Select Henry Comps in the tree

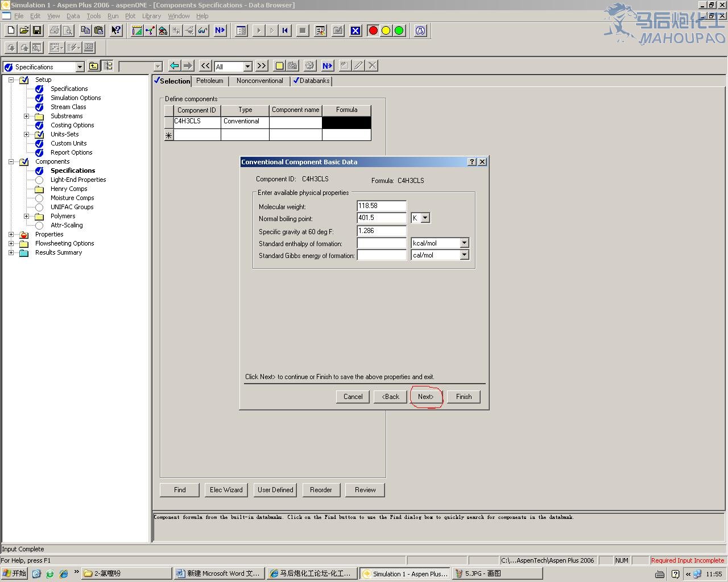tap(69, 189)
